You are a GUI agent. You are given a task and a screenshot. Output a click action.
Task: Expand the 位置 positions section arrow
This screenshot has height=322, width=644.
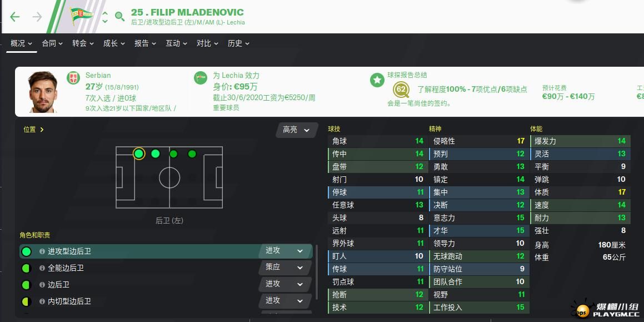point(42,130)
